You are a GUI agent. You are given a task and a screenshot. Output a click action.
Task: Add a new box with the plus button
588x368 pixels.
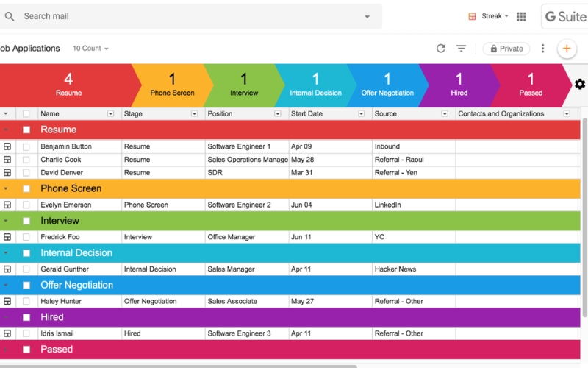coord(567,49)
